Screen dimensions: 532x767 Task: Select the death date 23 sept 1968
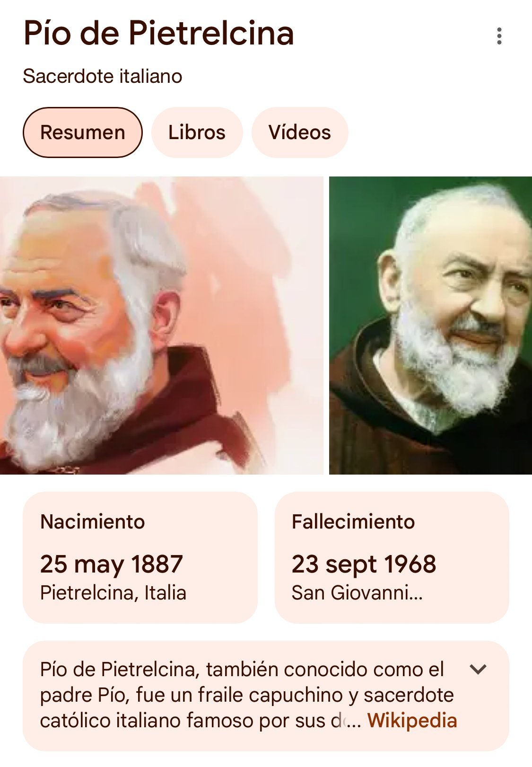click(364, 564)
